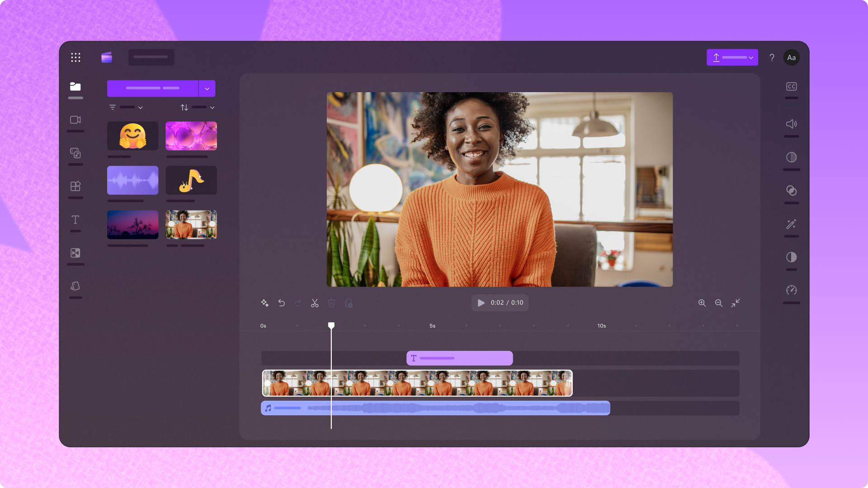Open the Your media folder panel
This screenshot has width=868, height=488.
tap(75, 87)
